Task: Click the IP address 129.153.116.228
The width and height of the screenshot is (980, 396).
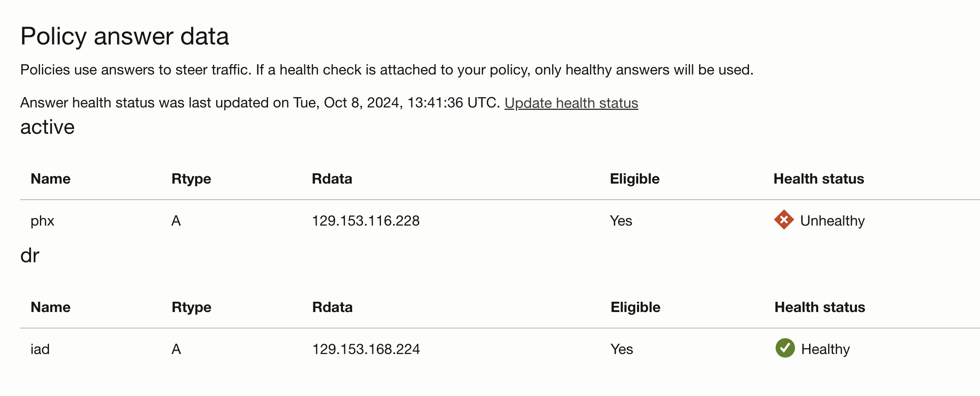Action: [x=366, y=221]
